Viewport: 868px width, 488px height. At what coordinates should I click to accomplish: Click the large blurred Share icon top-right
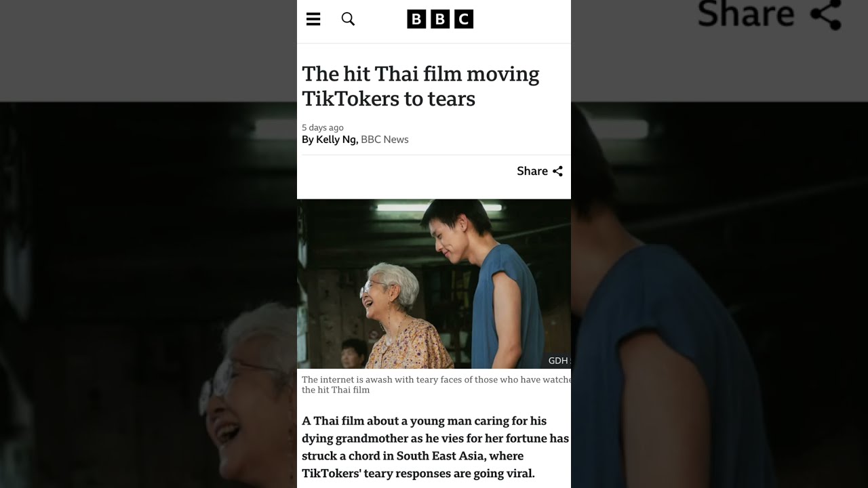[826, 14]
